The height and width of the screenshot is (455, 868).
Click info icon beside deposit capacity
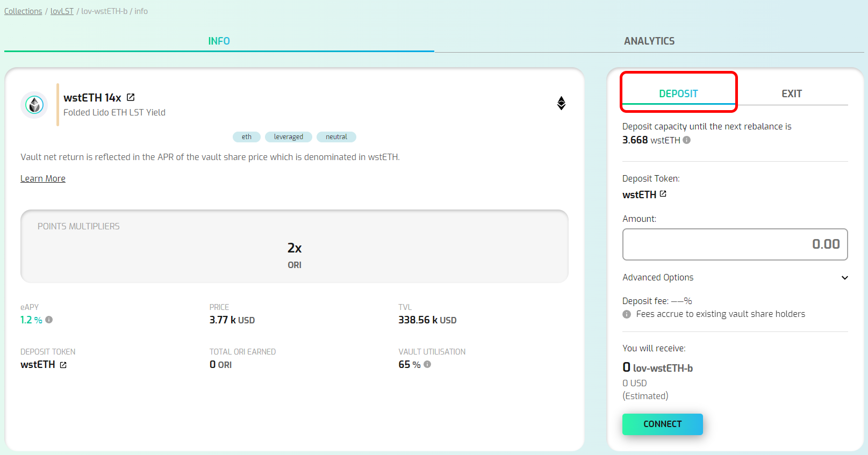click(687, 140)
